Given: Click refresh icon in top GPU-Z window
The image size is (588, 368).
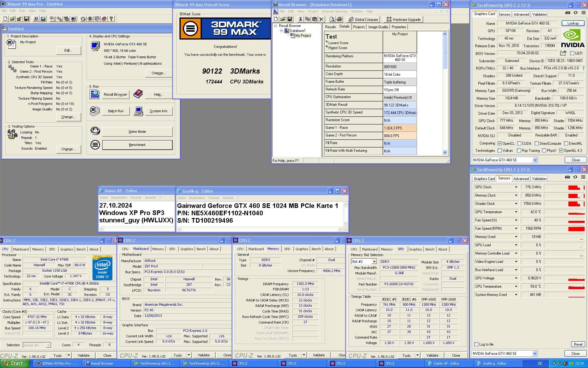Looking at the screenshot, I should [575, 13].
